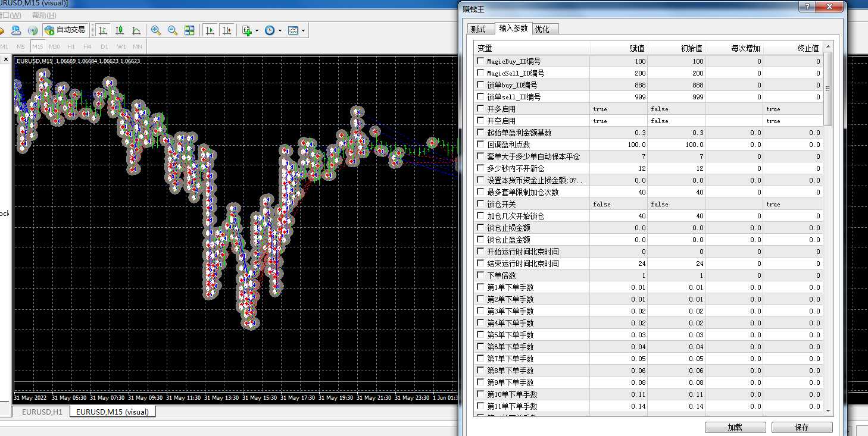Zoom out on the chart

173,30
